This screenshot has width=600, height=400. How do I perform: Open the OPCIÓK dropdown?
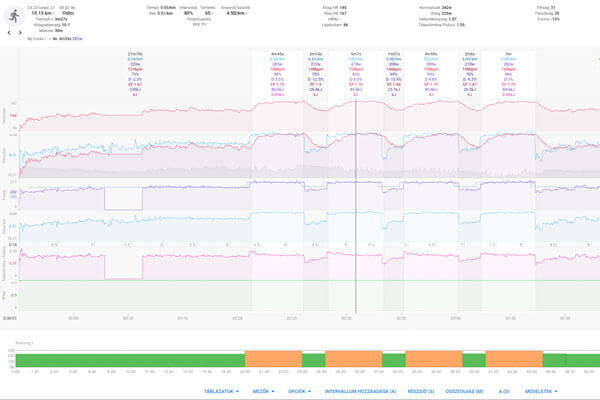(298, 391)
